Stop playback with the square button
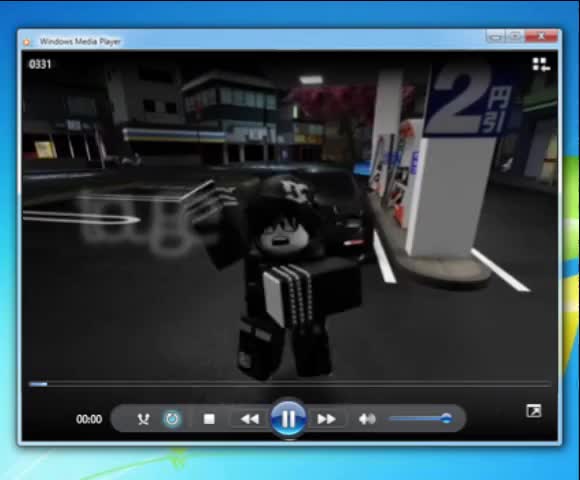 point(209,419)
